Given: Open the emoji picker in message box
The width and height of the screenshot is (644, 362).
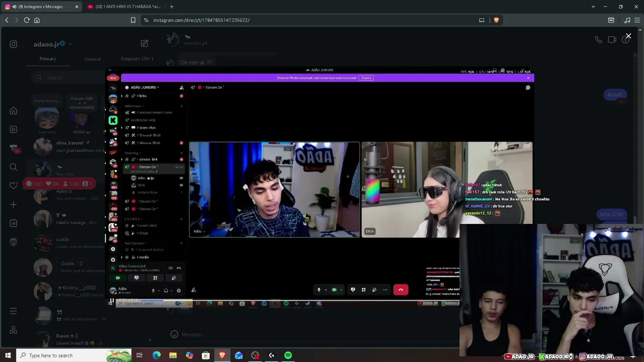Looking at the screenshot, I should coord(174,334).
